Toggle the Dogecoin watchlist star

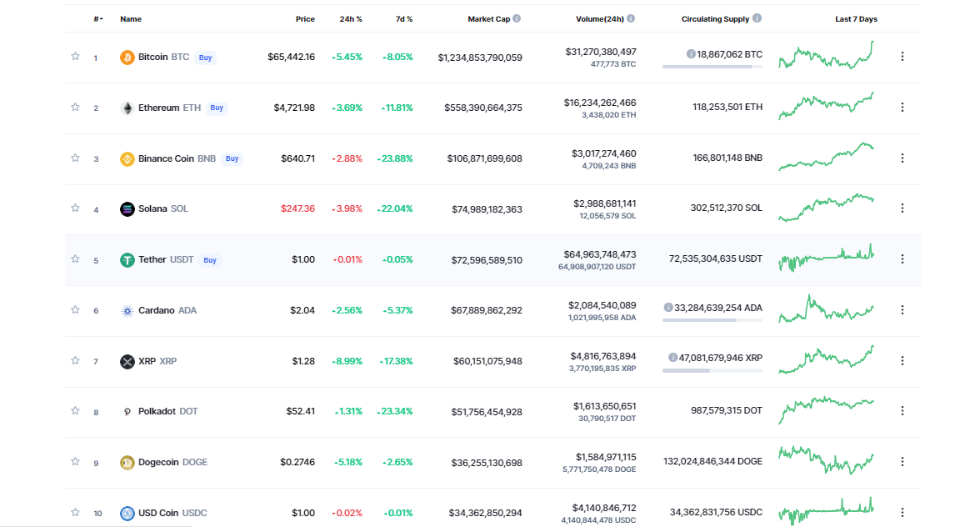(x=75, y=461)
